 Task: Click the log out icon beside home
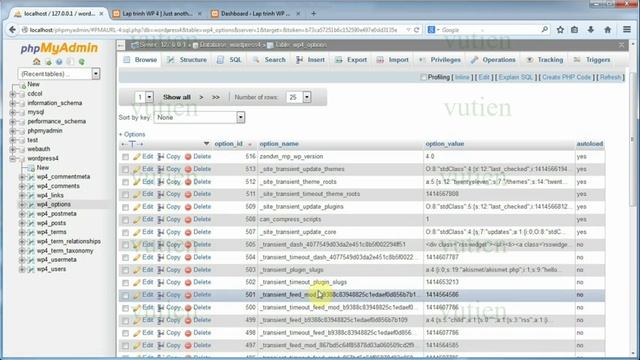pyautogui.click(x=48, y=62)
